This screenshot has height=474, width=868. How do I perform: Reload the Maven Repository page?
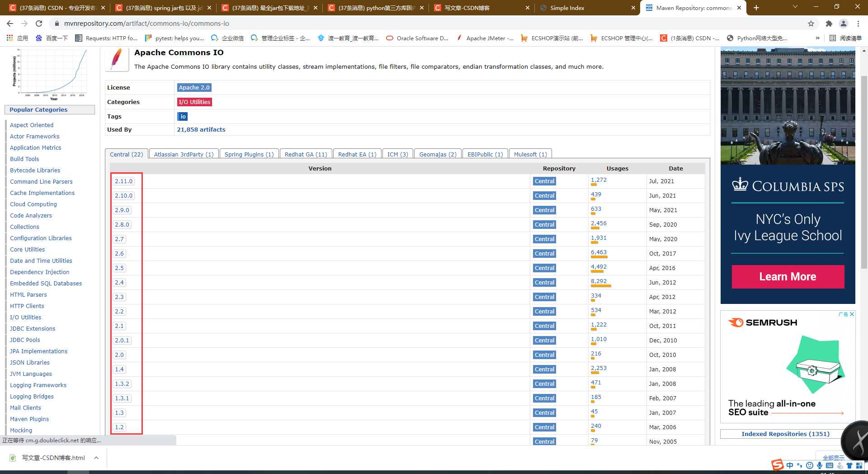pos(39,24)
